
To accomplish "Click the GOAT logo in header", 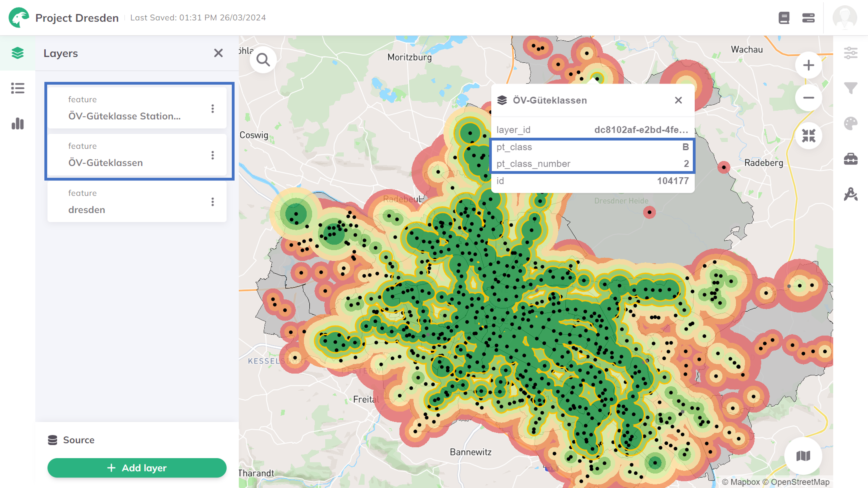I will coord(19,17).
